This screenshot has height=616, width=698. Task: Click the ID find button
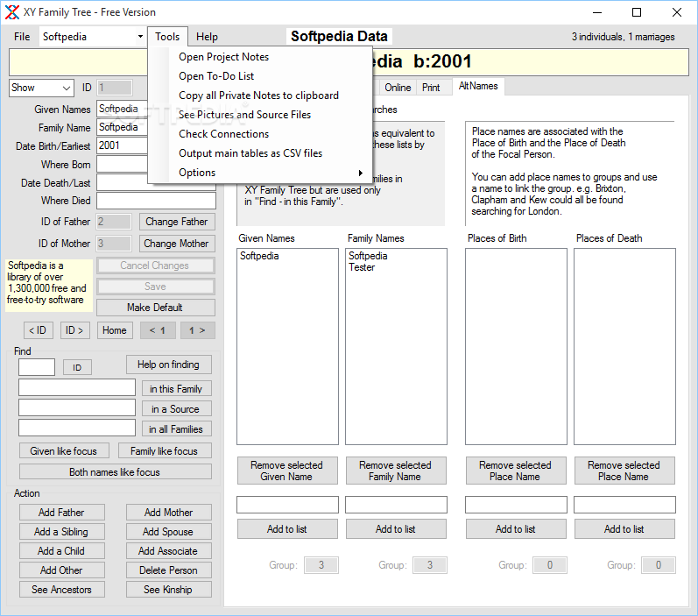pos(77,367)
